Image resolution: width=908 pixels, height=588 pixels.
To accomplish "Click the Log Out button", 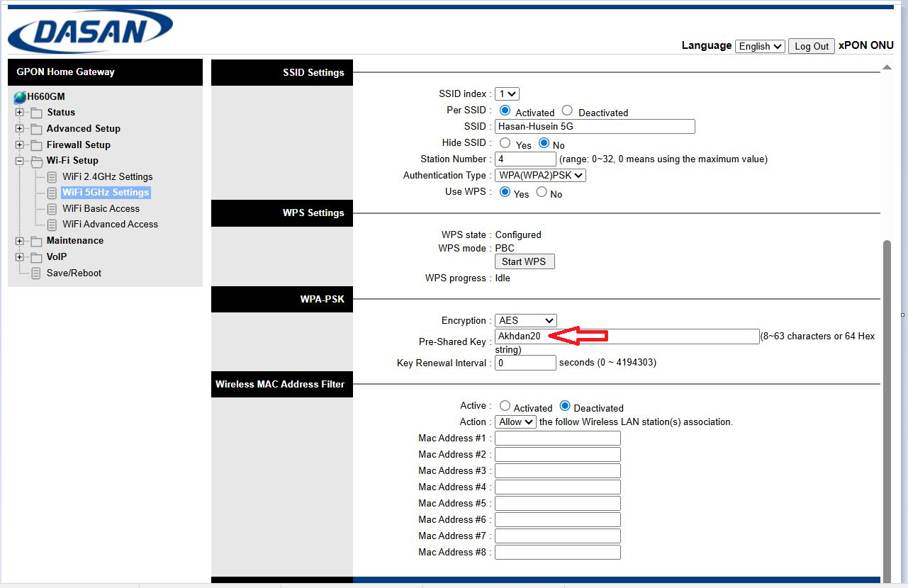I will (x=811, y=46).
